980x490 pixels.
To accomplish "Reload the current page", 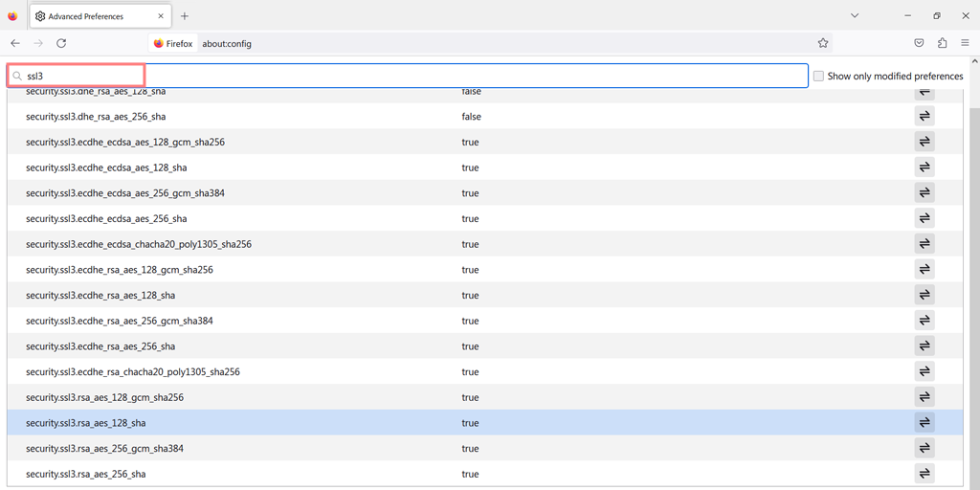I will pyautogui.click(x=61, y=43).
